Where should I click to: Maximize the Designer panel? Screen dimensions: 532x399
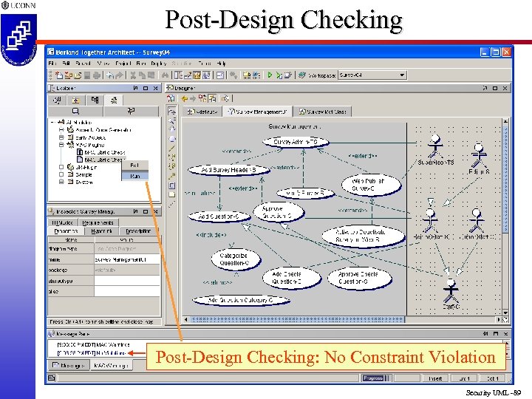point(494,88)
